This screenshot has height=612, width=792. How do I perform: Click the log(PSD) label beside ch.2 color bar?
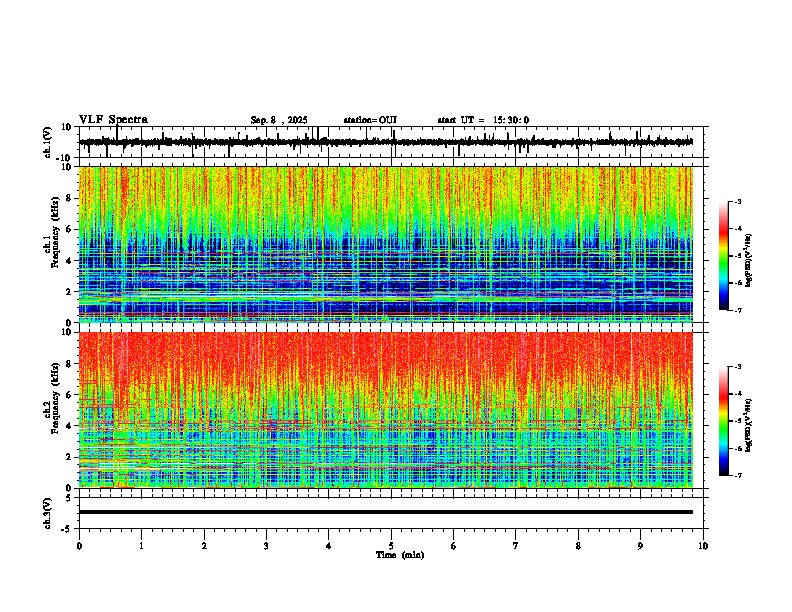[x=748, y=426]
